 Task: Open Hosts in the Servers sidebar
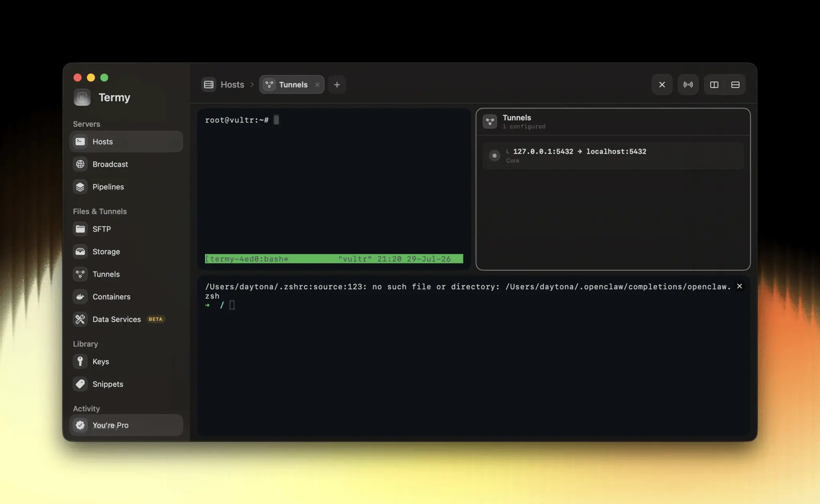coord(126,142)
